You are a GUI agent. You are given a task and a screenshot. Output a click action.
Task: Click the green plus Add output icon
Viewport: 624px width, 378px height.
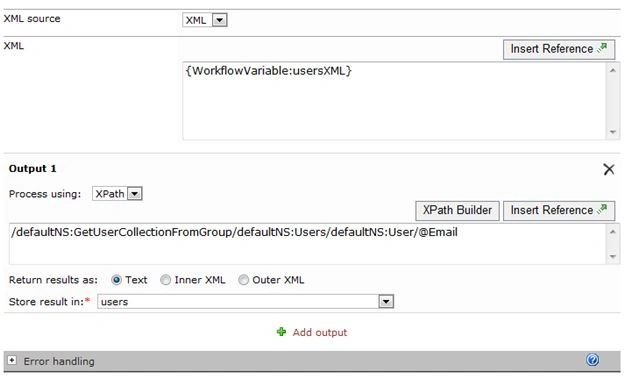click(281, 332)
